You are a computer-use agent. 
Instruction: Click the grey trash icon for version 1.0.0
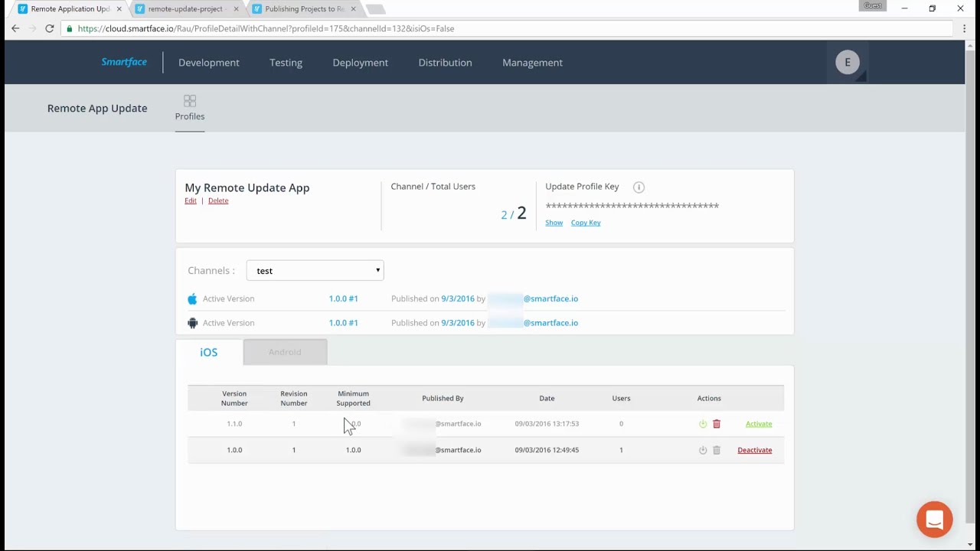tap(717, 450)
